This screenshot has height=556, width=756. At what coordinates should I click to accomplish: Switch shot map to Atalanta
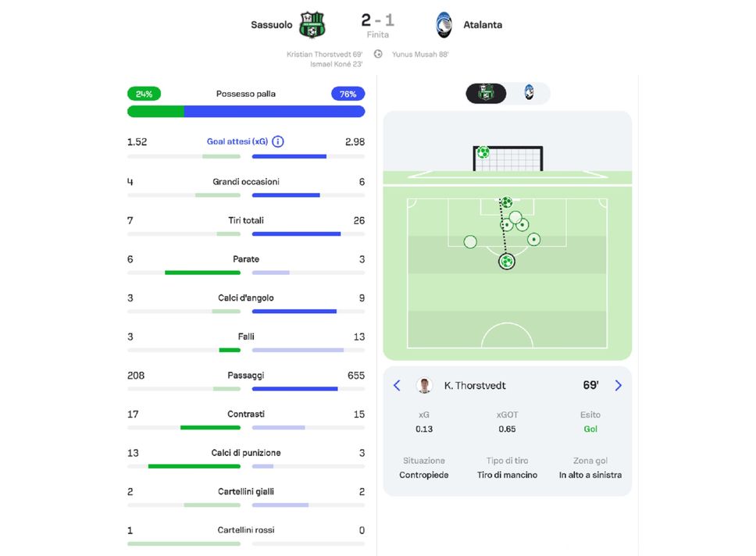click(x=529, y=94)
